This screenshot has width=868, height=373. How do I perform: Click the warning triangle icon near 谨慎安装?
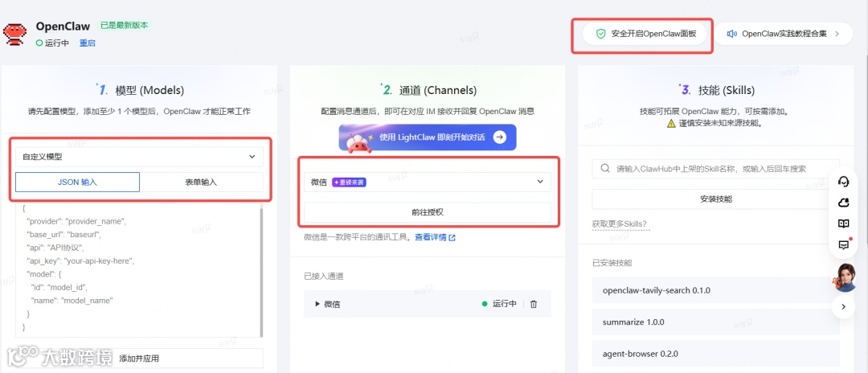click(x=671, y=124)
